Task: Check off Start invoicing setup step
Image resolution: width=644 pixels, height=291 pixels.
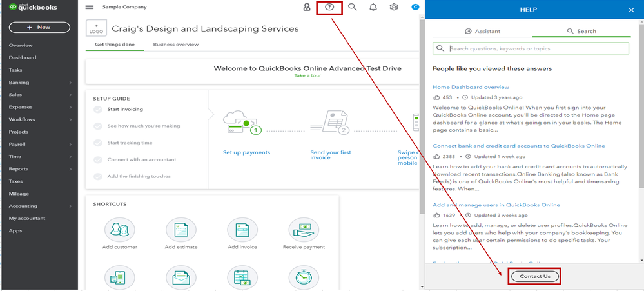Action: 98,109
